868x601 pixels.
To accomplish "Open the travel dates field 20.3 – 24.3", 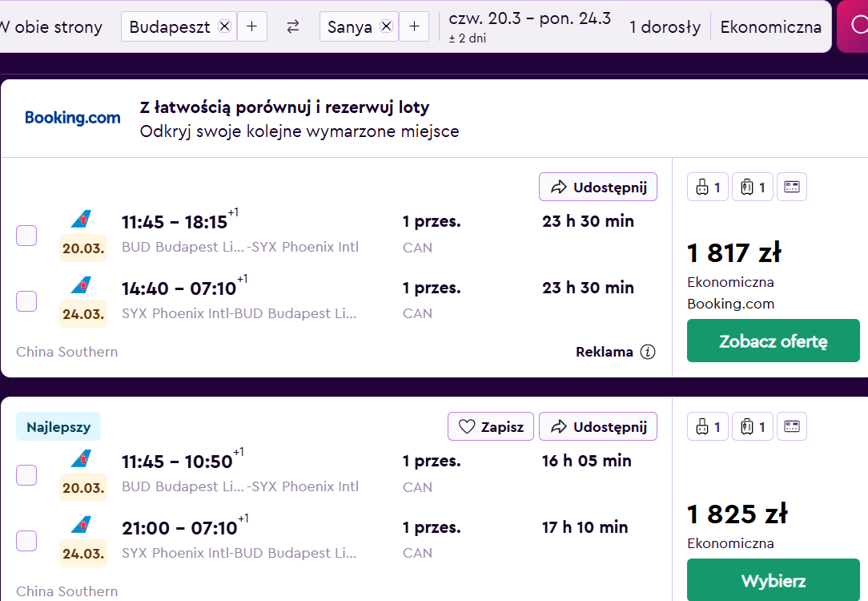I will pos(529,26).
